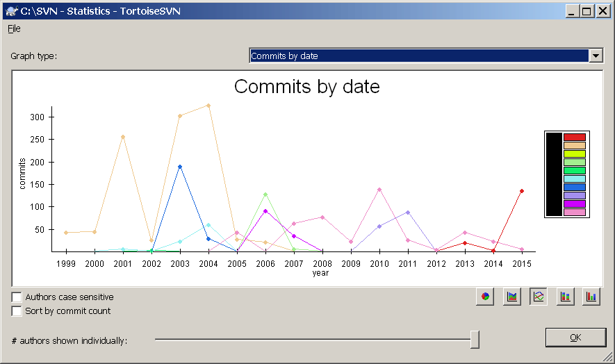Click the '2008' year axis label
This screenshot has width=615, height=364.
pyautogui.click(x=322, y=264)
